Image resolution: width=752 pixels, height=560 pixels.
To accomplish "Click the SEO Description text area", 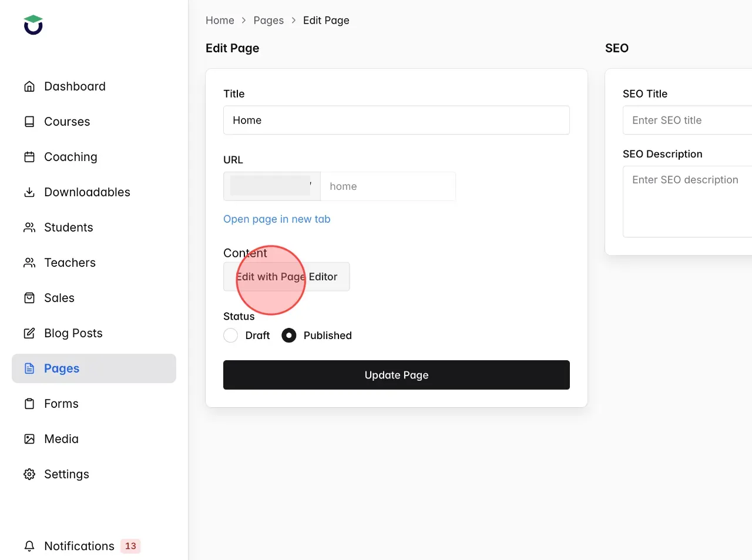I will pos(687,202).
